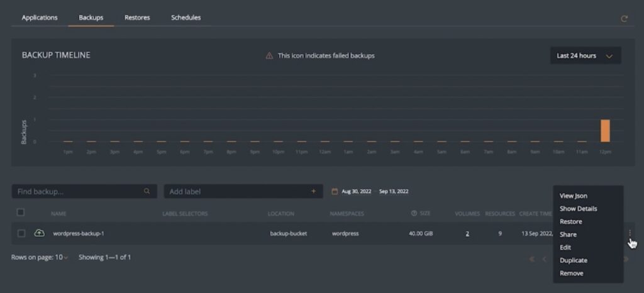644x293 pixels.
Task: Open the Schedules tab
Action: [x=186, y=18]
